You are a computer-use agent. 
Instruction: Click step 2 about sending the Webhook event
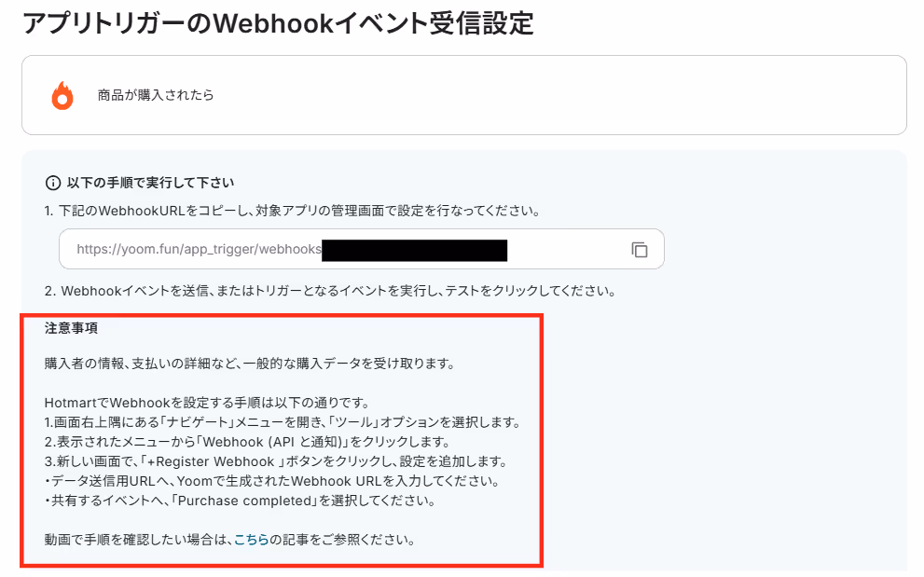pos(330,291)
